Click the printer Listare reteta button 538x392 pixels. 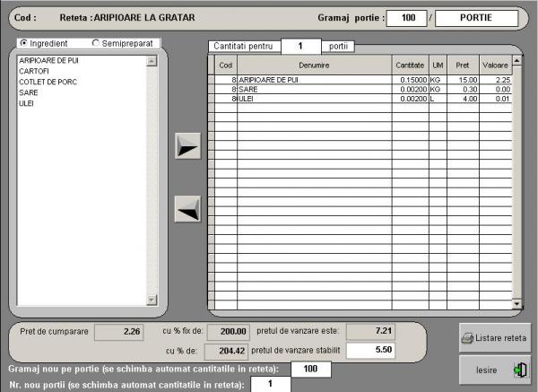[x=494, y=338]
